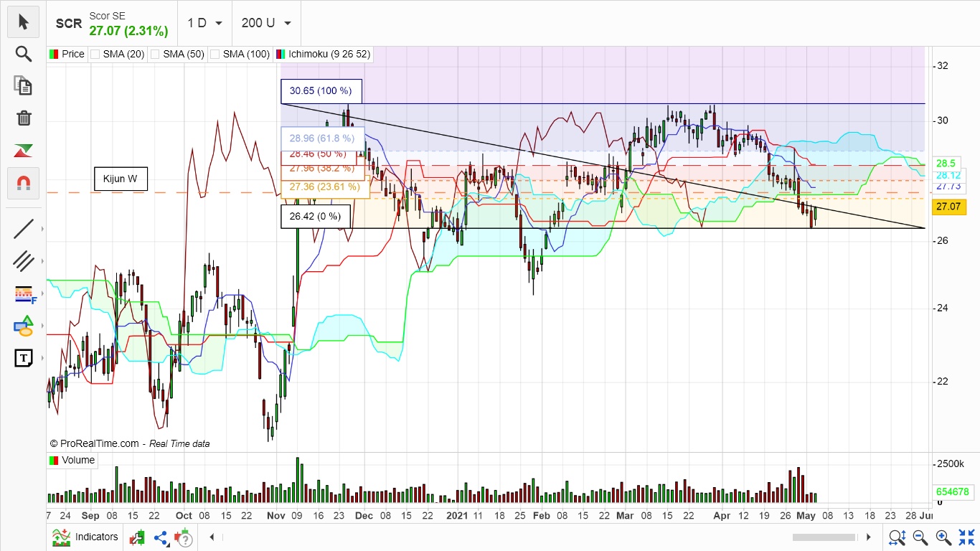Toggle the SMA (100) checkbox
This screenshot has width=980, height=551.
[x=215, y=54]
